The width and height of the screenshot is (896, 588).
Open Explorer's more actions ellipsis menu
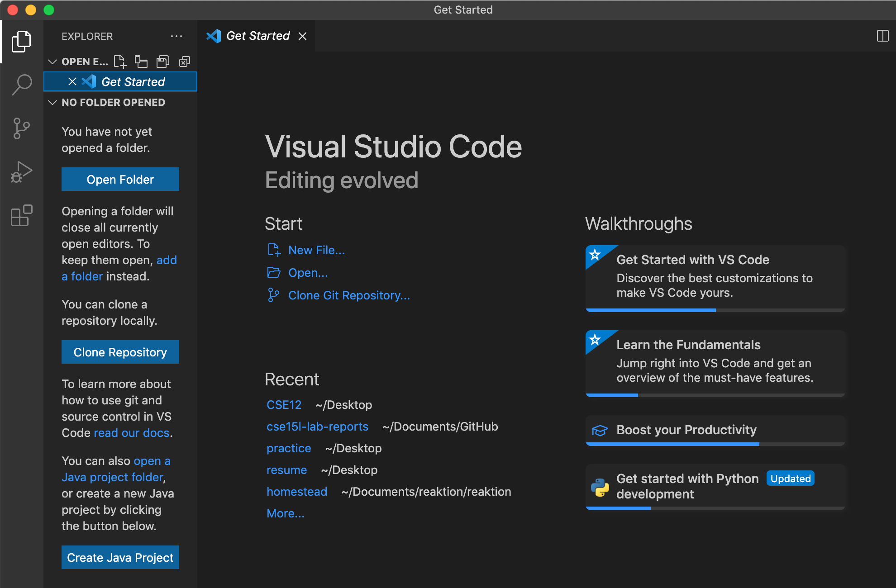click(176, 36)
